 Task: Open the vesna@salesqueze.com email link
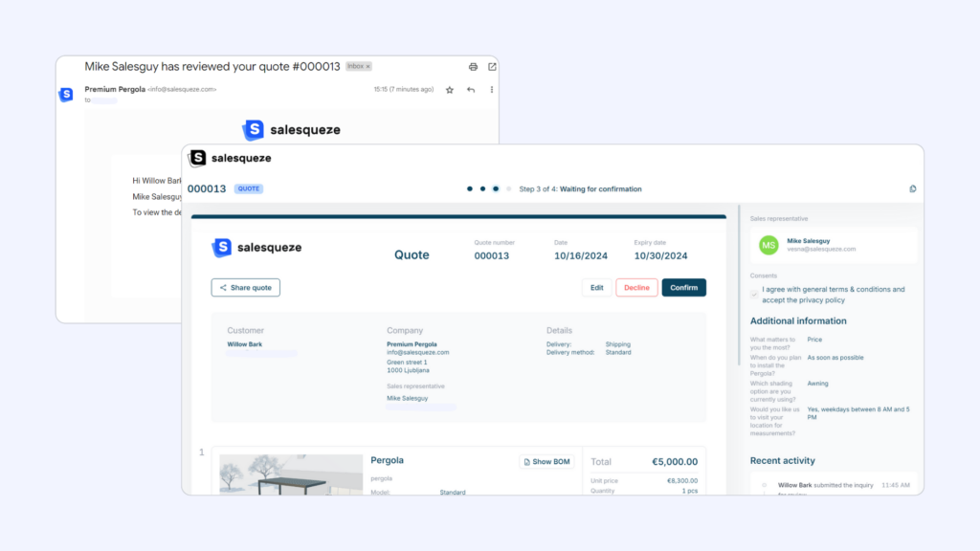(x=821, y=249)
